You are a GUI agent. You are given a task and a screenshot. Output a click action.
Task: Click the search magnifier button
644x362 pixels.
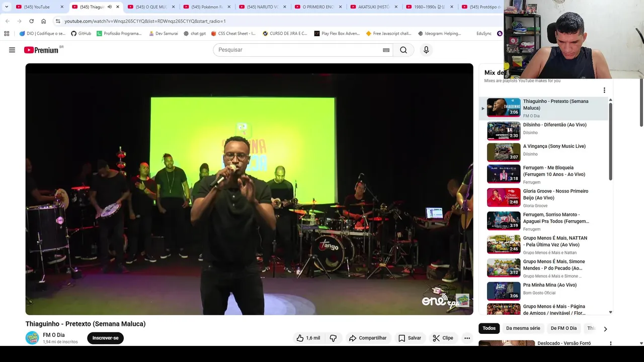(404, 50)
